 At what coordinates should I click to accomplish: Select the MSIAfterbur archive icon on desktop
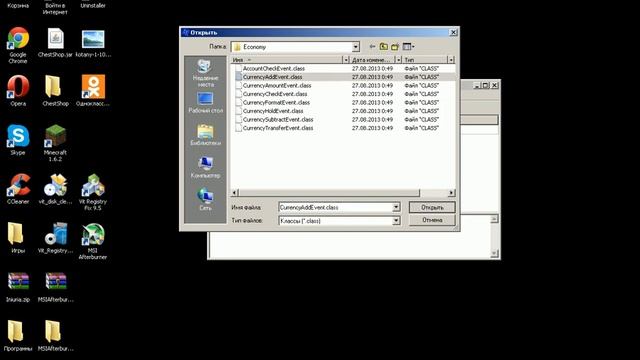(56, 287)
